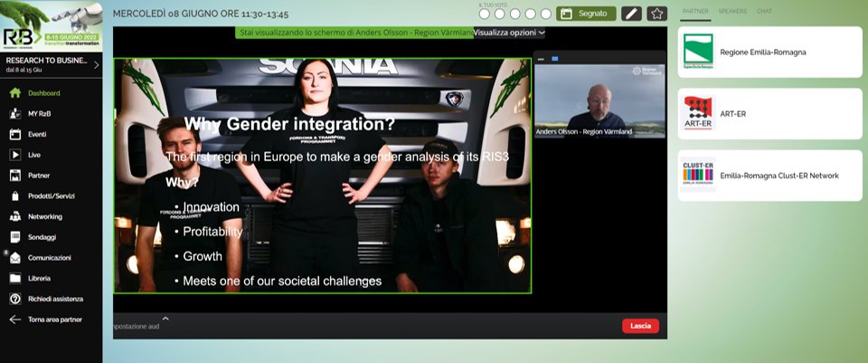Open ART-ER partner card
The image size is (868, 363).
770,114
